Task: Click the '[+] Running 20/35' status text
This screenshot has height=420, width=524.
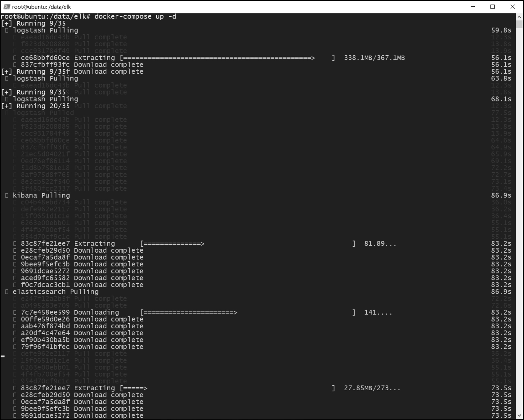Action: point(35,106)
